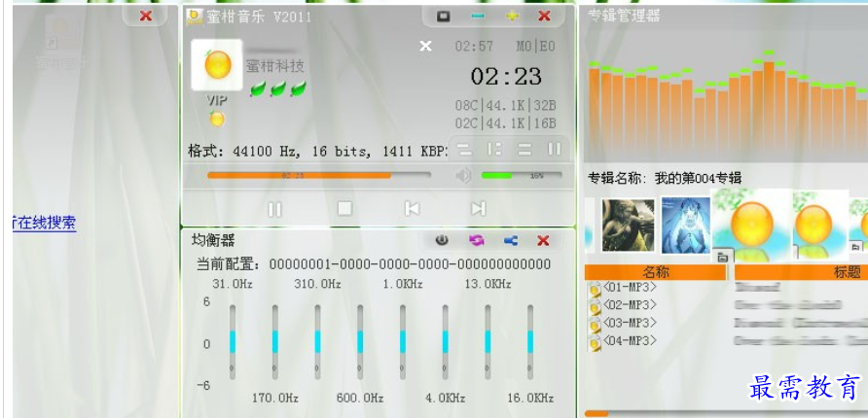Stop the playing track
Viewport: 868px width, 418px height.
point(344,208)
